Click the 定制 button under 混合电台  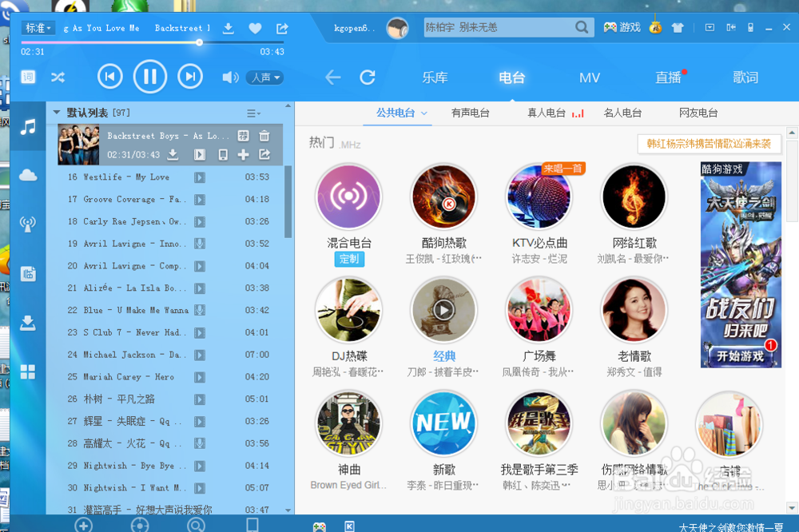(349, 259)
